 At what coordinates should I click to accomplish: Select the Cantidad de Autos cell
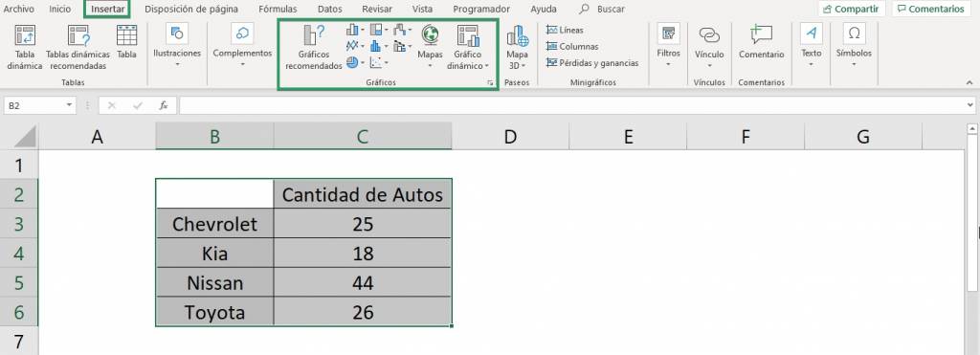tap(363, 194)
